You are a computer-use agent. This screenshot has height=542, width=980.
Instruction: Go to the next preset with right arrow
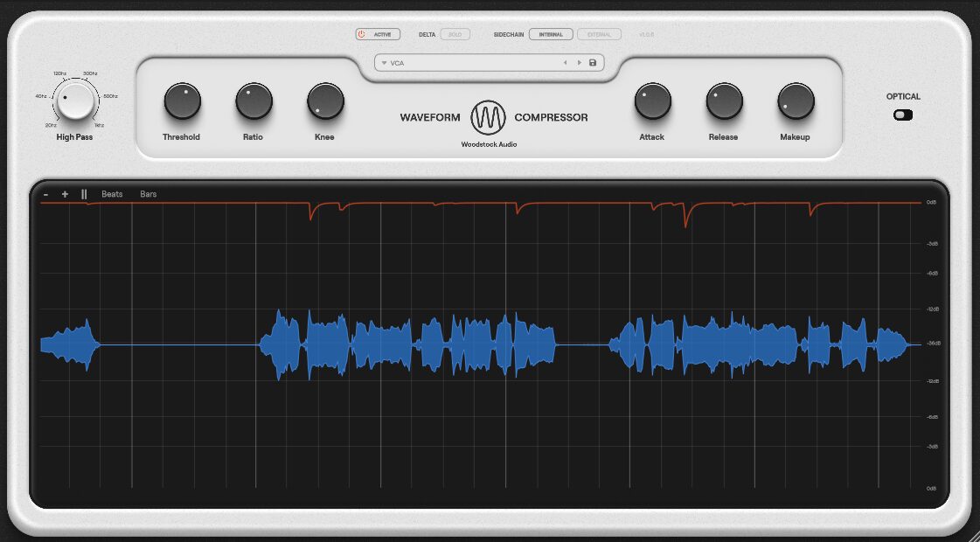pos(579,63)
